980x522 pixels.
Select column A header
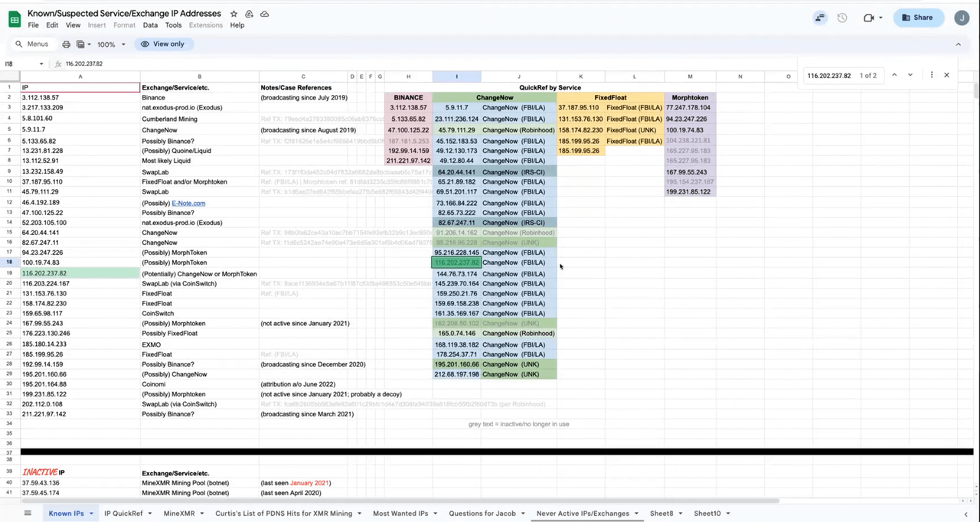pyautogui.click(x=80, y=77)
